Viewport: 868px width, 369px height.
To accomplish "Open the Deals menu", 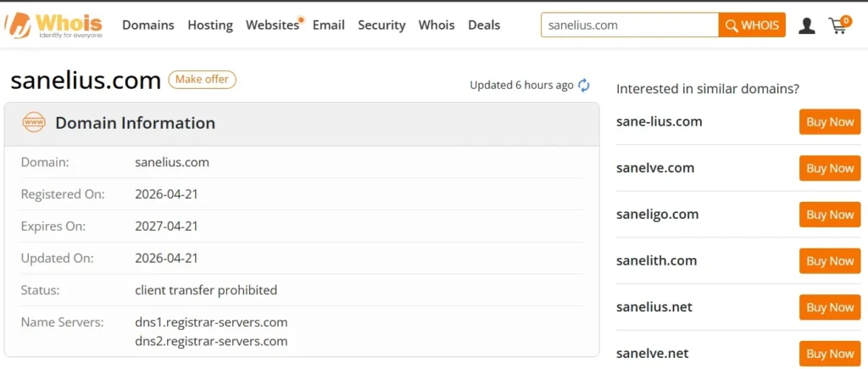I will pyautogui.click(x=484, y=25).
